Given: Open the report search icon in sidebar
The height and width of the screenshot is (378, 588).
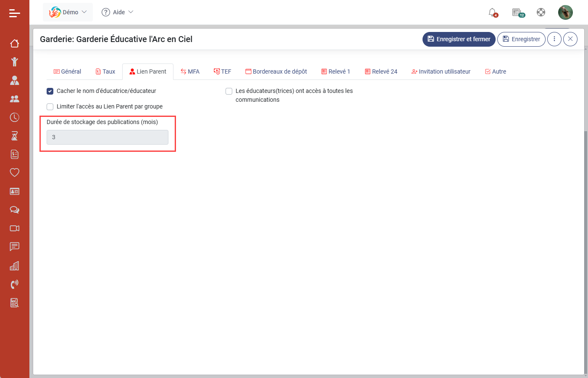Looking at the screenshot, I should 15,303.
